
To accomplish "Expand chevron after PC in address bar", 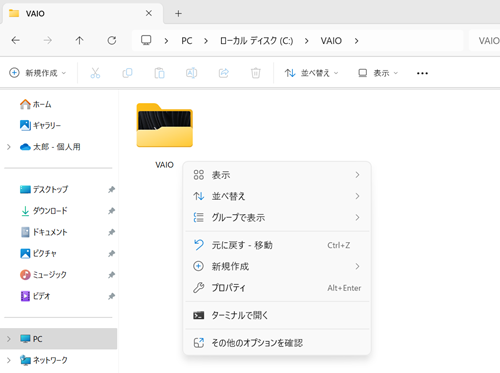I will [x=206, y=41].
